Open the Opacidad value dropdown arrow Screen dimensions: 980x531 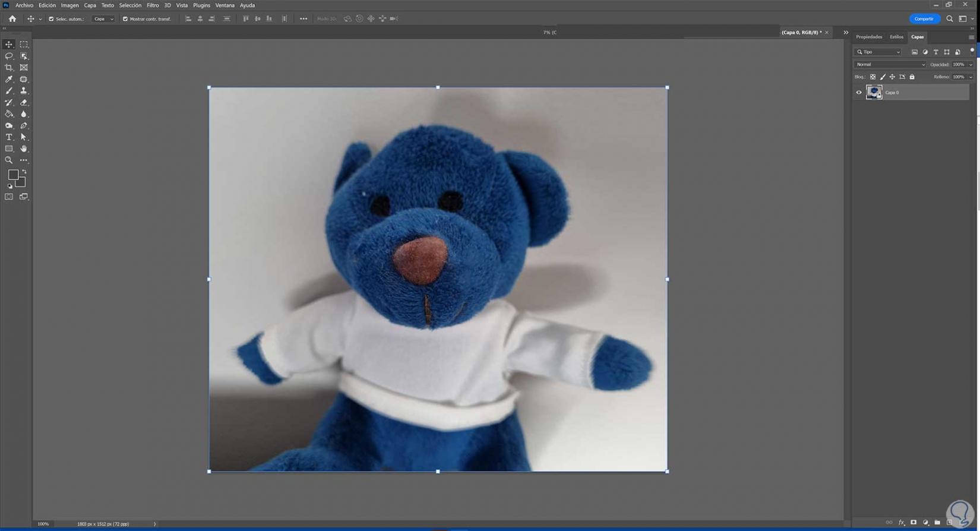(971, 65)
